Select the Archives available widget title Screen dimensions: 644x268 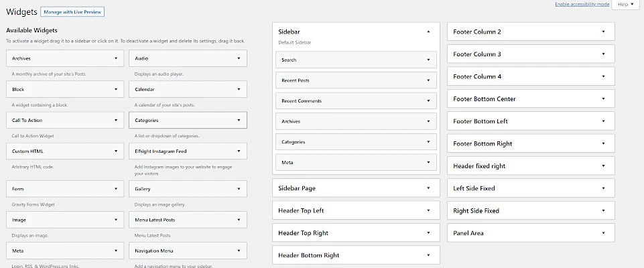click(21, 58)
